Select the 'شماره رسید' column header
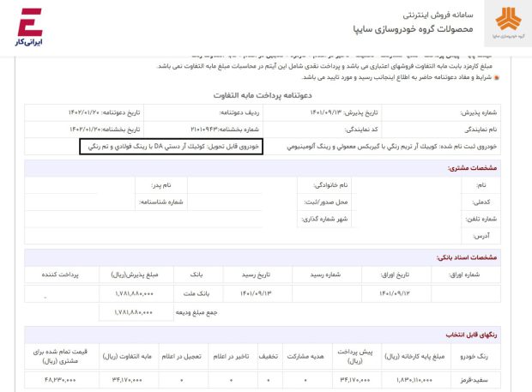The height and width of the screenshot is (392, 532). (325, 274)
